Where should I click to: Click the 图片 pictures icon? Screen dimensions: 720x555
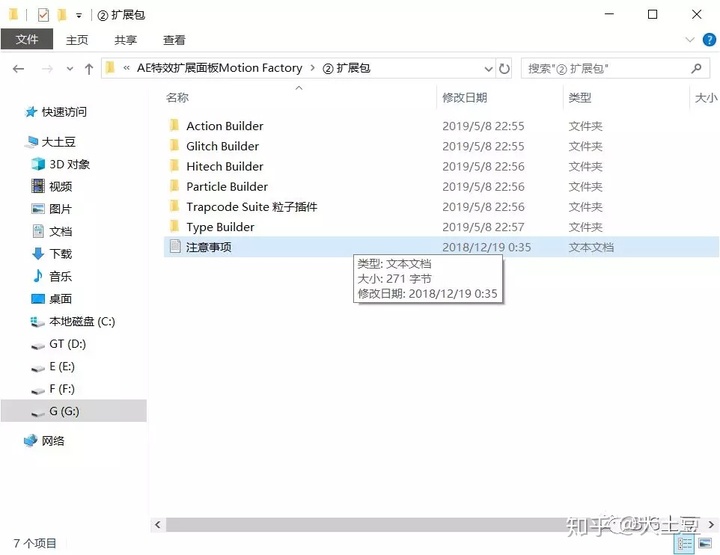click(38, 208)
